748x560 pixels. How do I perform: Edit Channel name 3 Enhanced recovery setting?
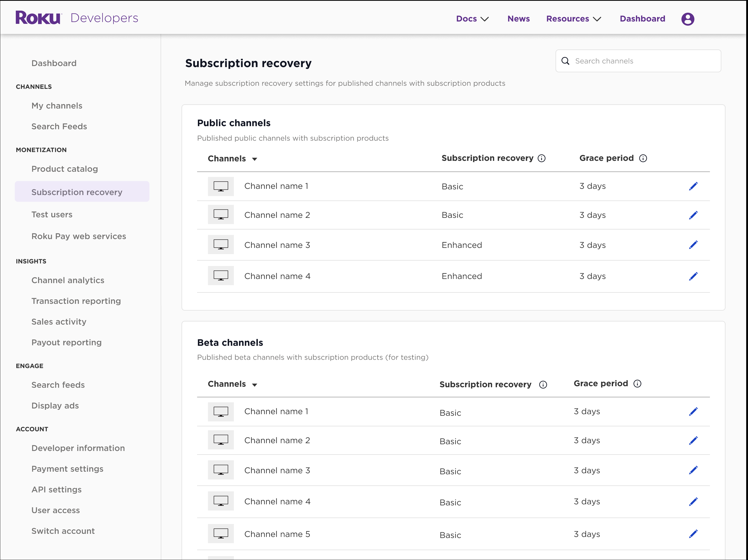tap(694, 245)
